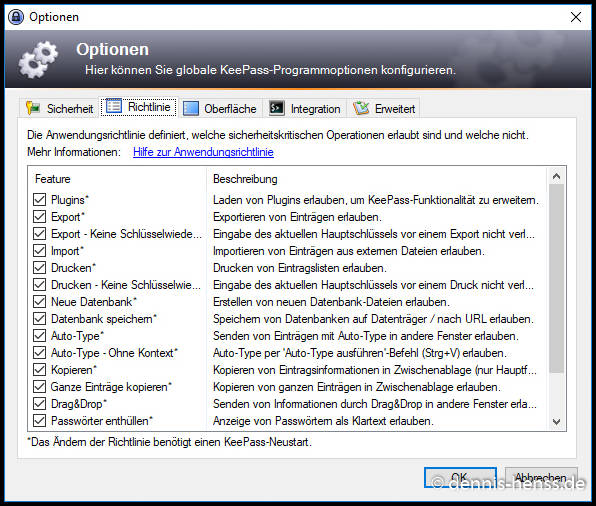Disable the Auto-Type* checkbox
Image resolution: width=596 pixels, height=506 pixels.
40,336
